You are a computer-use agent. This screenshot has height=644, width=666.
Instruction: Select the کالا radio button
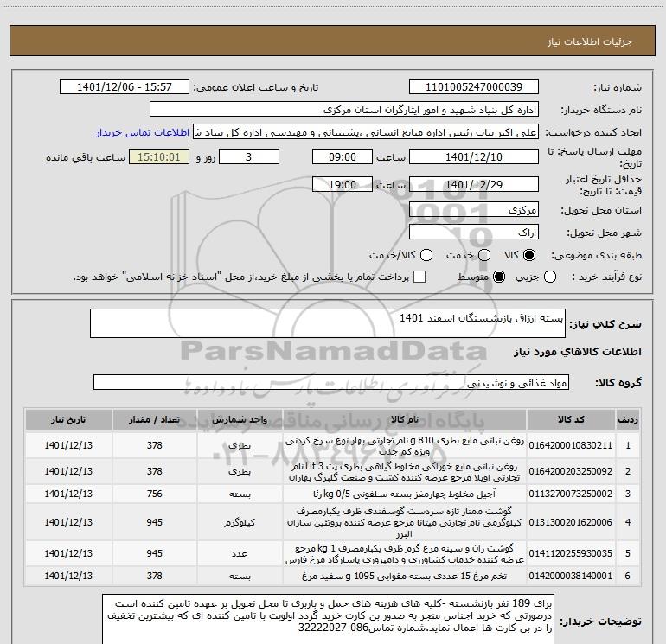[x=529, y=255]
